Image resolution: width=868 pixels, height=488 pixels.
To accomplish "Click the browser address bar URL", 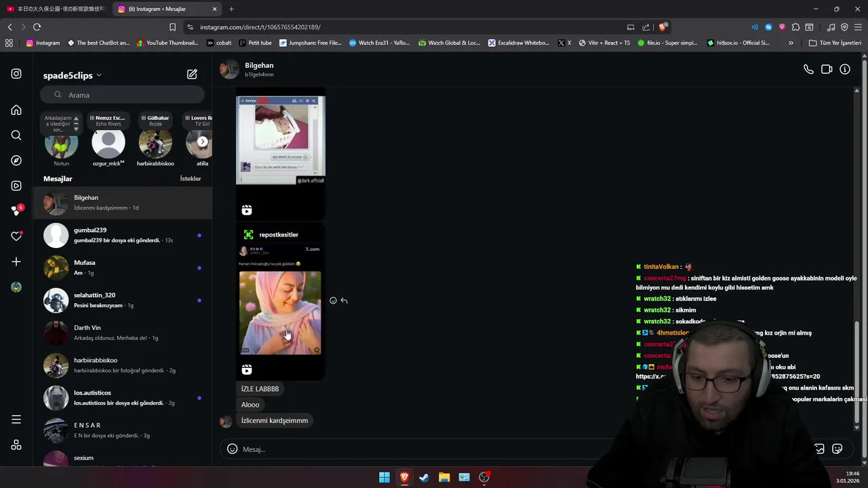I will 260,27.
